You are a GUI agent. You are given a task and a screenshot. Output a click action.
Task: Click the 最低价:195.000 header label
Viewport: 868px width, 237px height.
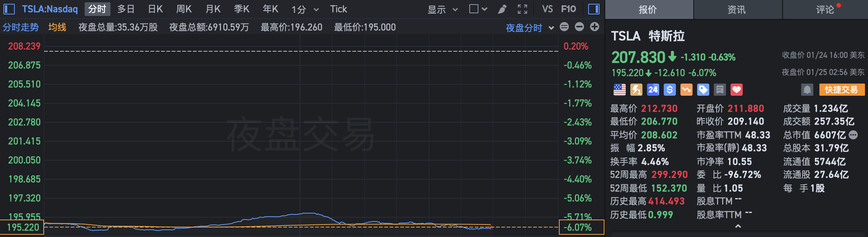tap(365, 27)
